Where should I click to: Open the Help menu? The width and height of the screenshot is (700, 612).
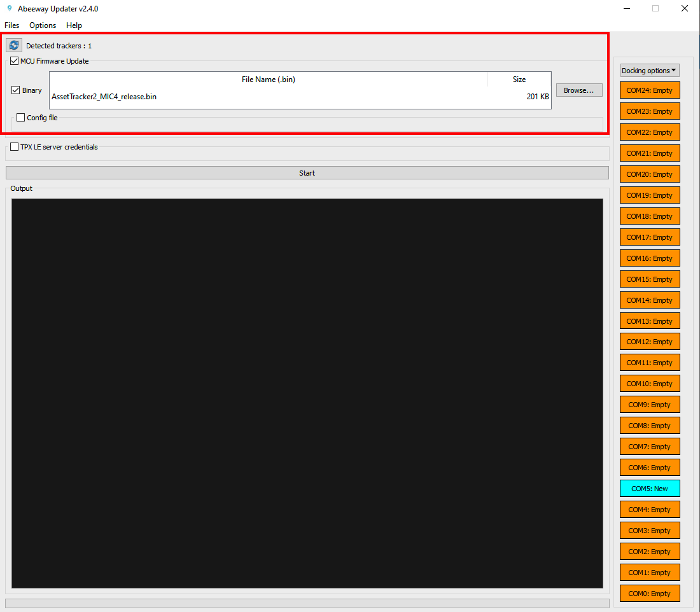tap(74, 25)
